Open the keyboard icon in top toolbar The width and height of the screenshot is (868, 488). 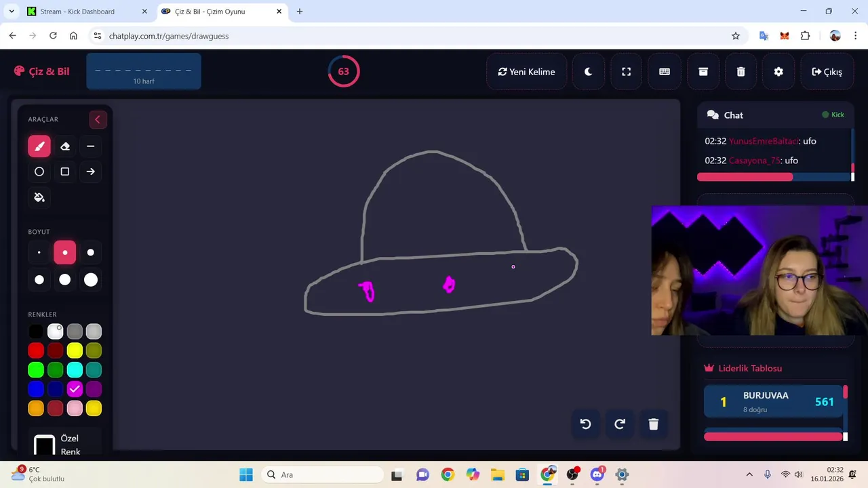click(x=665, y=72)
